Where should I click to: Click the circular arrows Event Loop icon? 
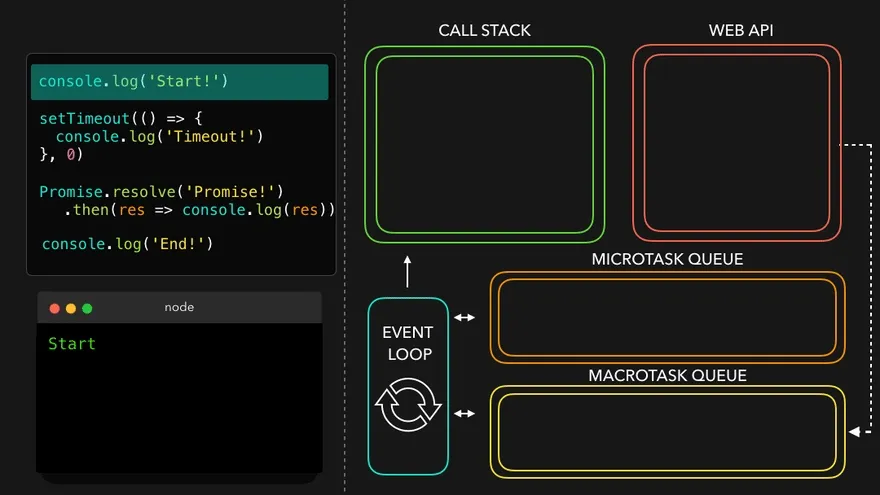408,405
